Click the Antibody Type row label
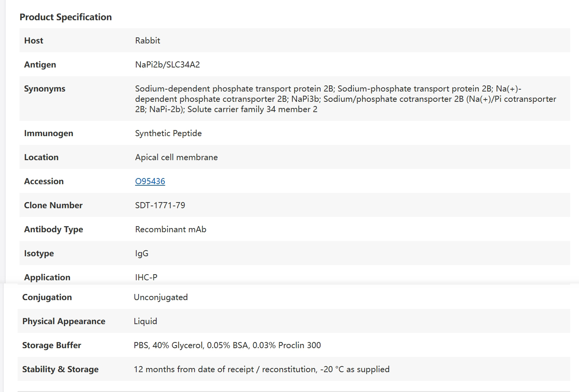The height and width of the screenshot is (392, 579). coord(53,230)
